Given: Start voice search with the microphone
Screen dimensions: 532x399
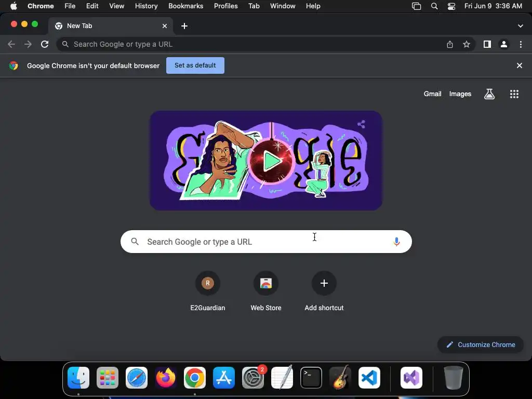Looking at the screenshot, I should (x=396, y=242).
